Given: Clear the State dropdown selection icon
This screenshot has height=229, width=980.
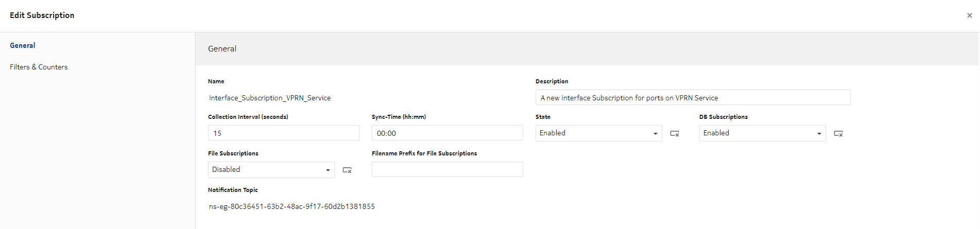Looking at the screenshot, I should coord(674,134).
